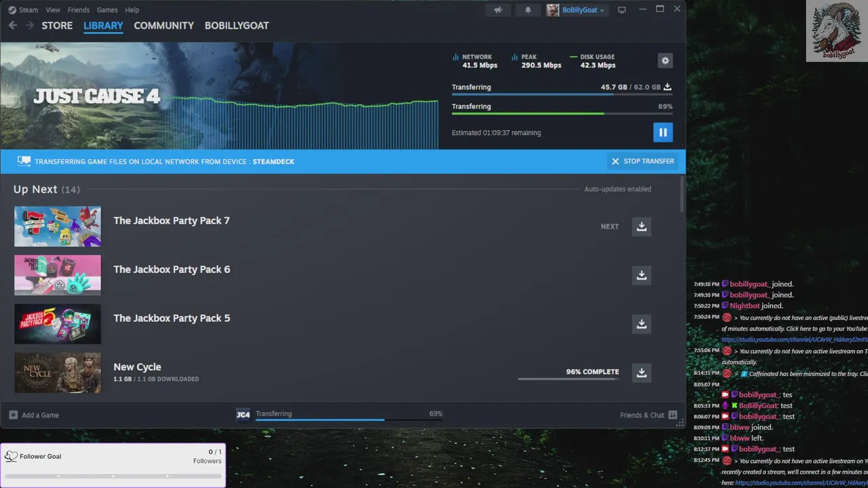Expand the BoBillyGoat account dropdown
This screenshot has height=488, width=868.
[x=583, y=9]
